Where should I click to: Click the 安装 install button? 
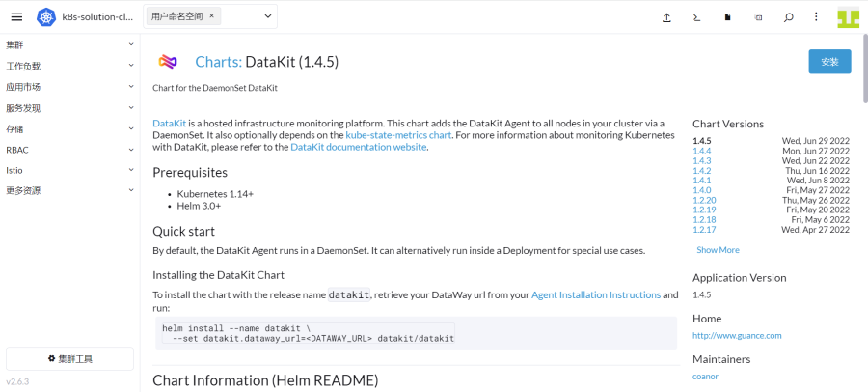click(x=829, y=62)
